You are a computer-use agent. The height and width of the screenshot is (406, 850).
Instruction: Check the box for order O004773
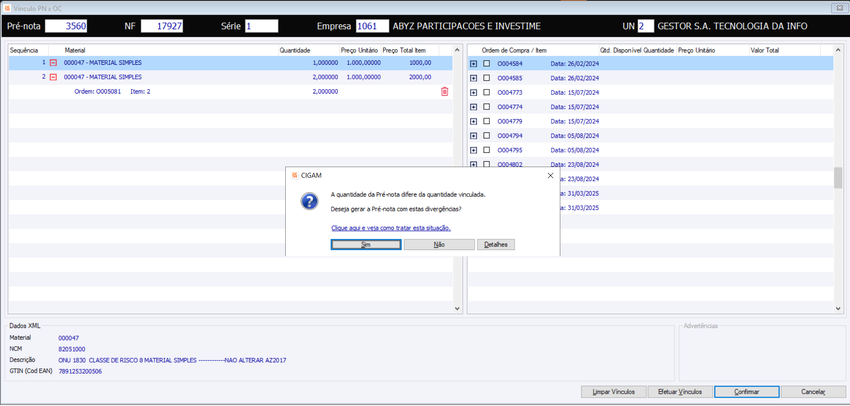tap(486, 92)
